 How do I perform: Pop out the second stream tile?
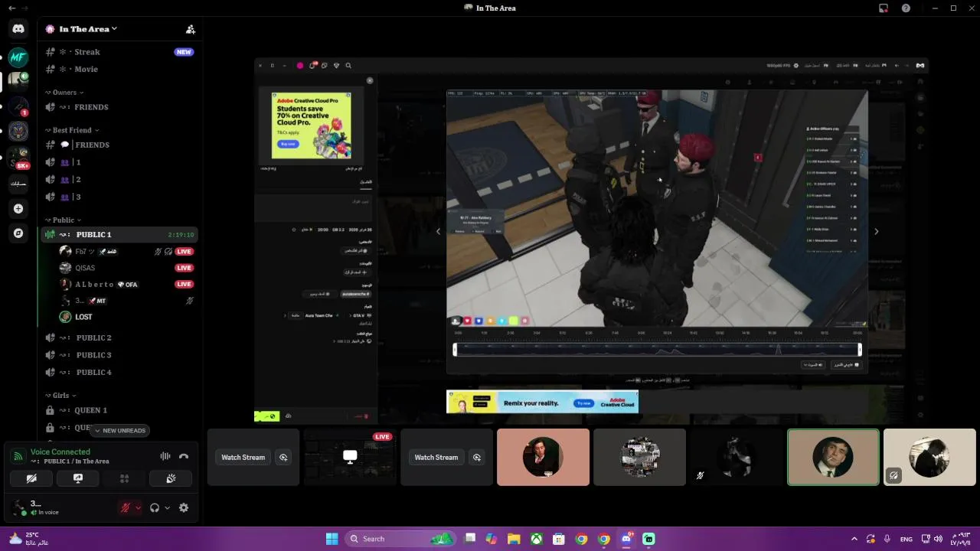(x=477, y=457)
